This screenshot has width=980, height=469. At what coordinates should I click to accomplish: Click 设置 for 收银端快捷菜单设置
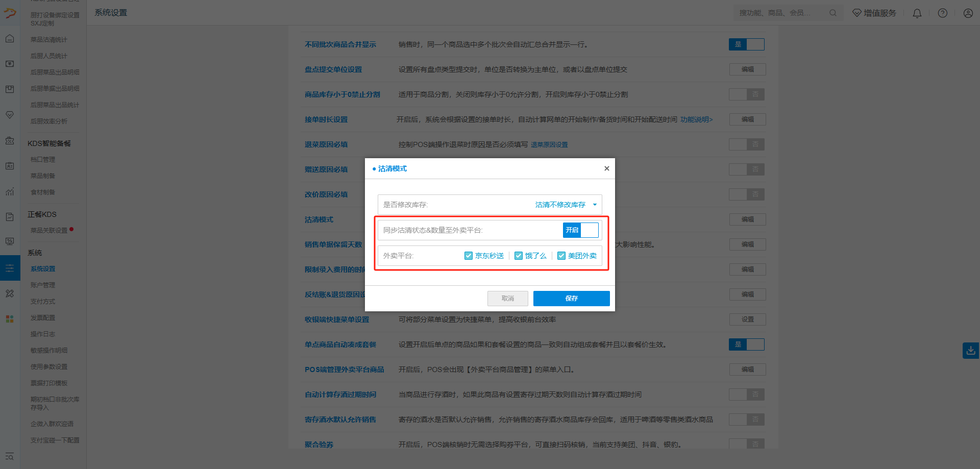coord(748,319)
